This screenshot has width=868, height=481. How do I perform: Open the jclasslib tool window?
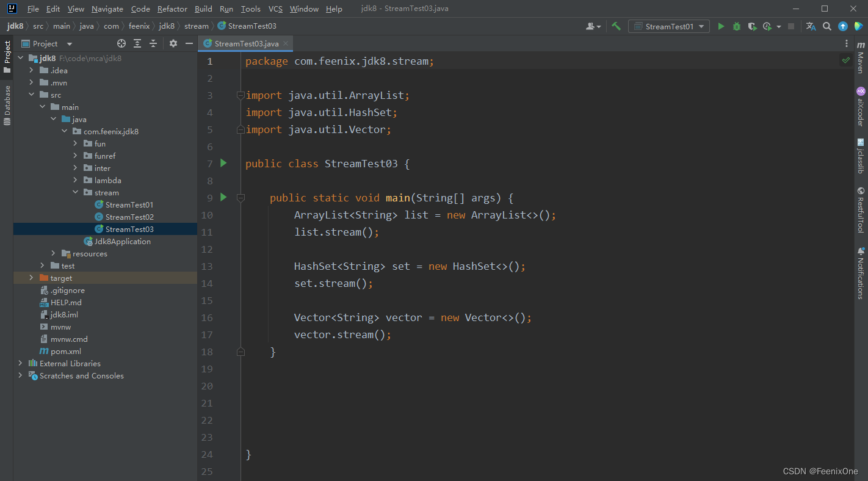point(861,156)
